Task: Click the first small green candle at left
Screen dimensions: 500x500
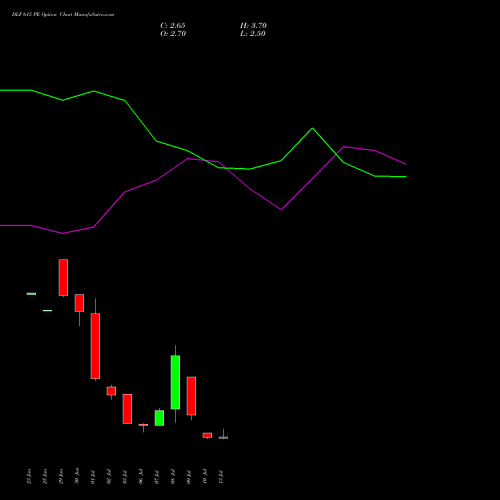Action: 31,294
